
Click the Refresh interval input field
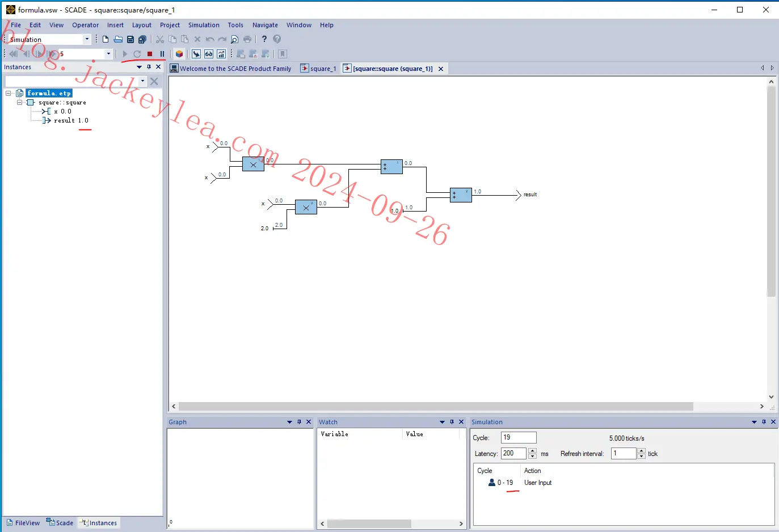(x=624, y=453)
